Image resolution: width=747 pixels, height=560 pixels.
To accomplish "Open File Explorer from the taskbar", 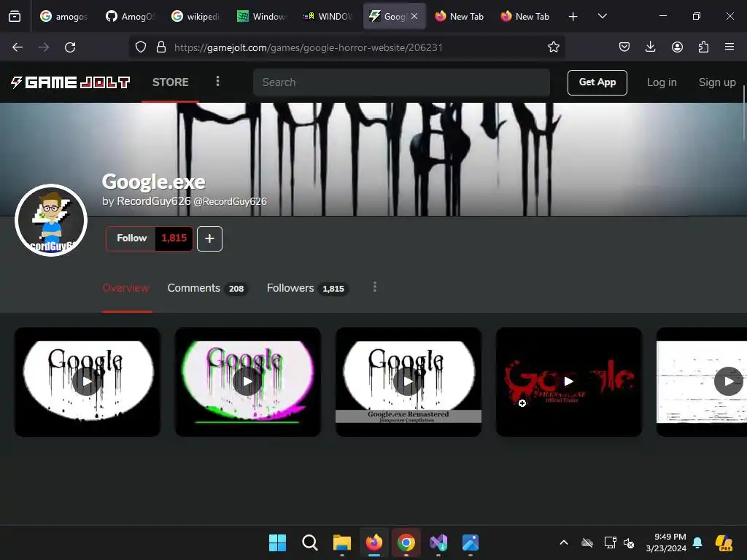I will pyautogui.click(x=342, y=542).
